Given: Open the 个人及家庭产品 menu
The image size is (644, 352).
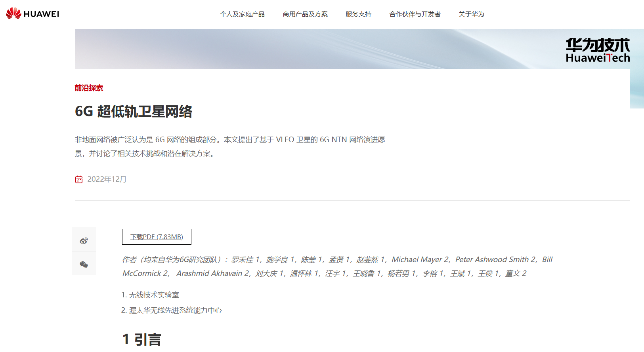Looking at the screenshot, I should click(x=242, y=14).
